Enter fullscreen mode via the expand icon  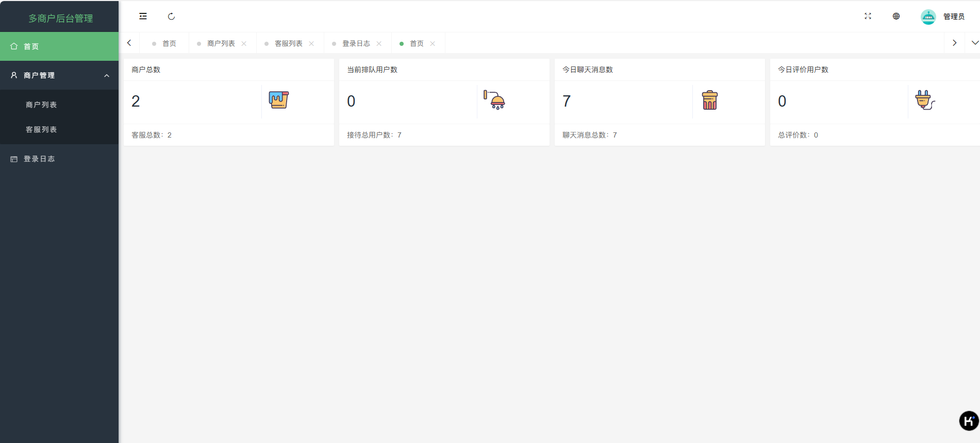(x=868, y=16)
